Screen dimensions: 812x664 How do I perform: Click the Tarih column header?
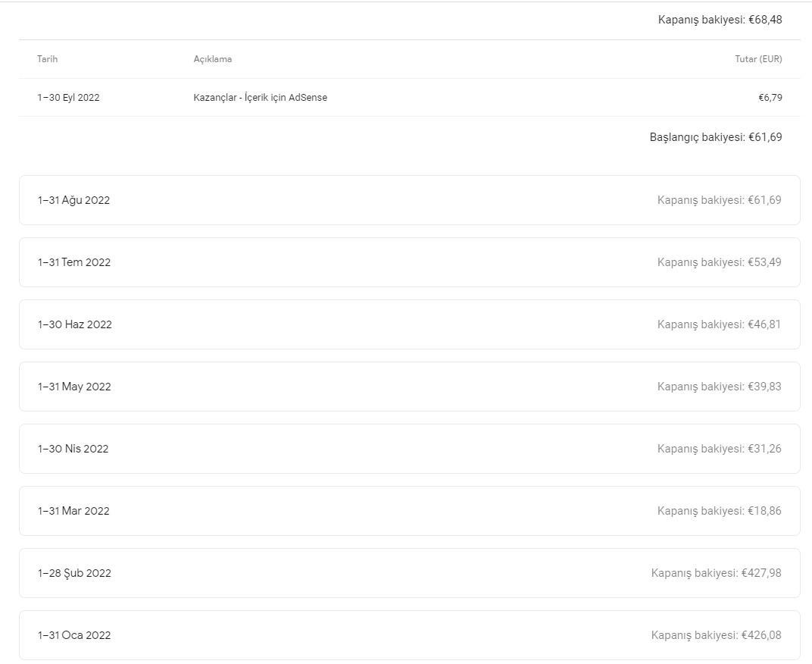[x=47, y=59]
